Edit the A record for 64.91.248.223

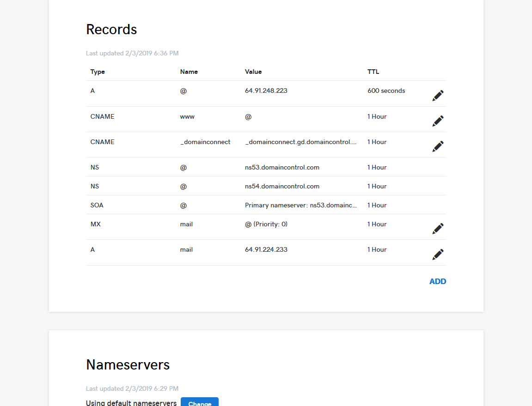(438, 96)
